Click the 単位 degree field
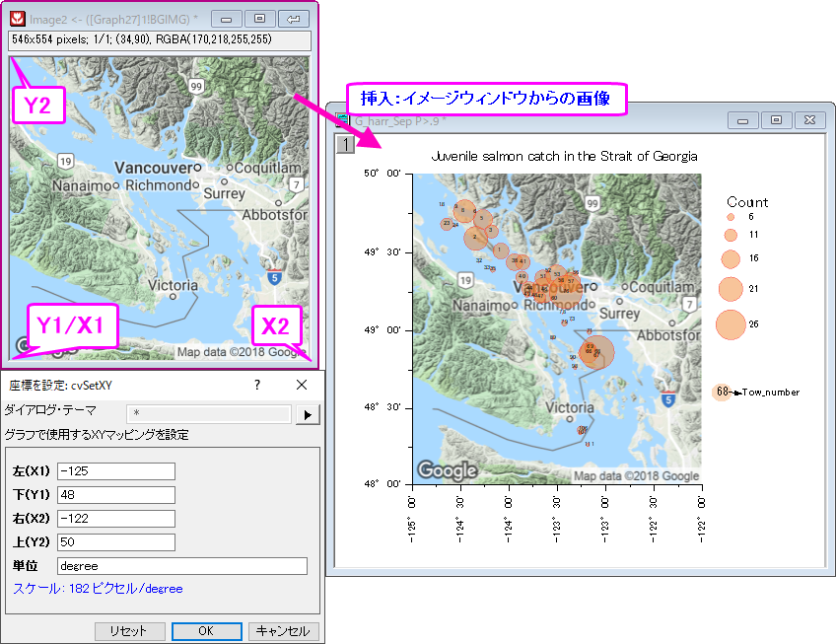 [182, 566]
